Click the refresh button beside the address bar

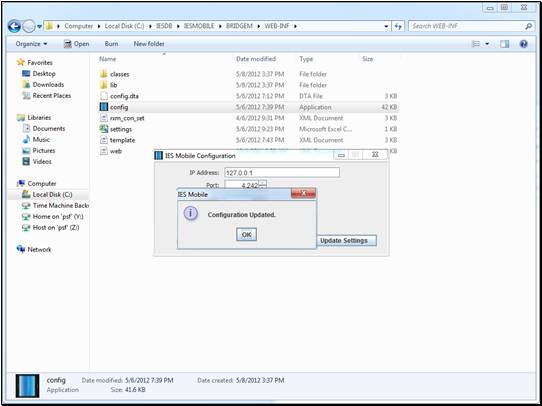[398, 26]
